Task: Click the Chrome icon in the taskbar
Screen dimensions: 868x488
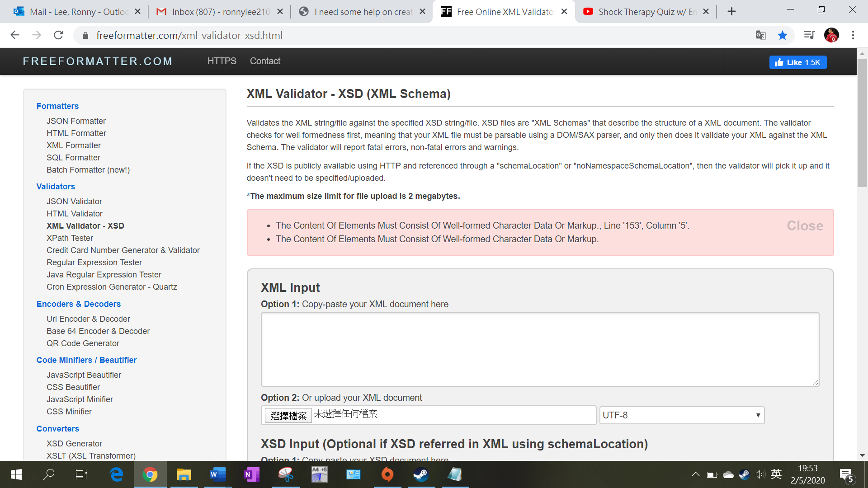Action: (150, 474)
